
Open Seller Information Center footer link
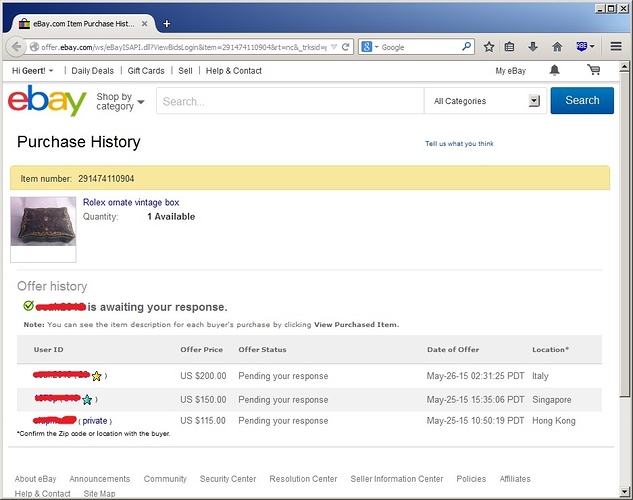397,479
